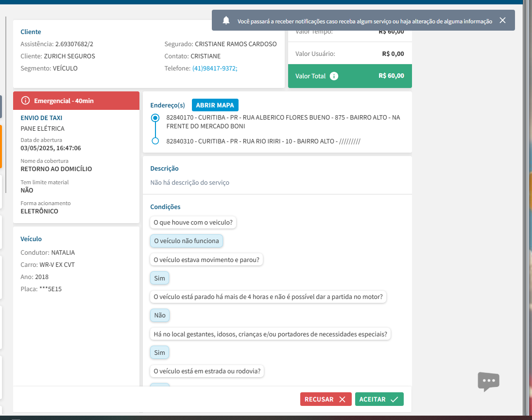Click the destination address RUA RIO IRIRI

tap(263, 141)
